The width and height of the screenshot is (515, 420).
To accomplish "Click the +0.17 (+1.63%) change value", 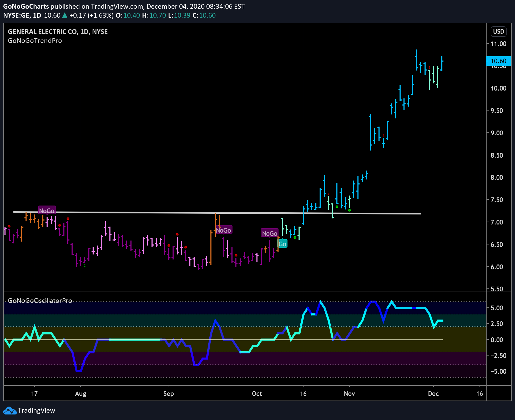I will [x=92, y=15].
